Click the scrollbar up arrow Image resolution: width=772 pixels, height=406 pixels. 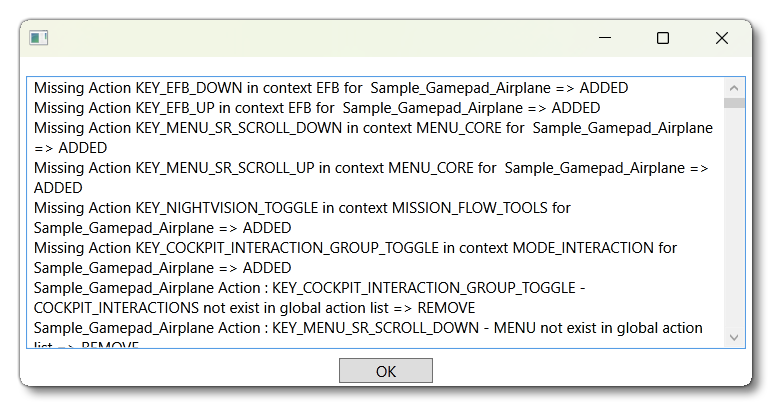click(735, 87)
